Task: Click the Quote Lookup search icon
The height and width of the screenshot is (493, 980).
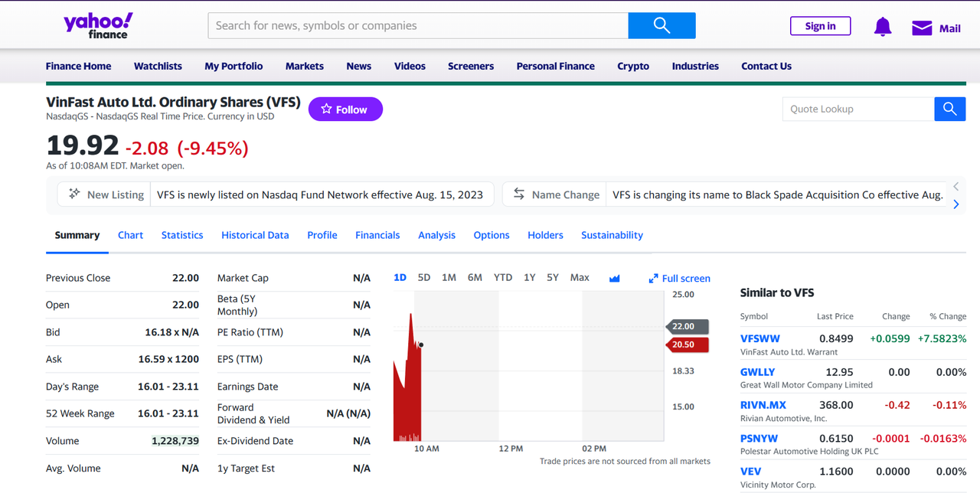Action: click(x=949, y=109)
